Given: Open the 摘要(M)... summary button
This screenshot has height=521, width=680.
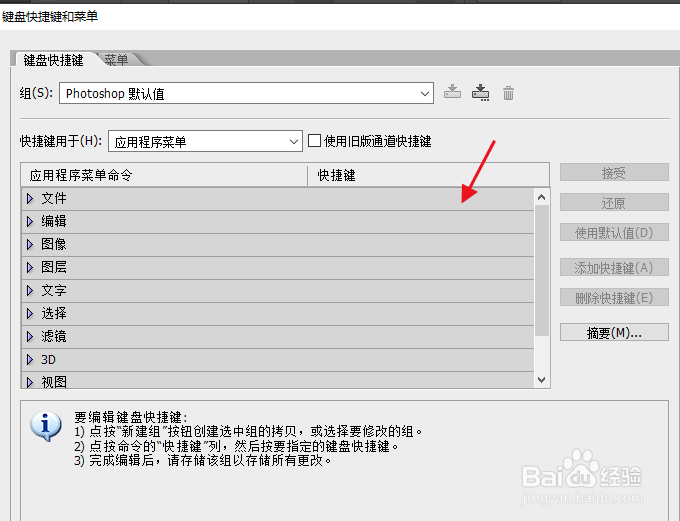Looking at the screenshot, I should tap(614, 333).
